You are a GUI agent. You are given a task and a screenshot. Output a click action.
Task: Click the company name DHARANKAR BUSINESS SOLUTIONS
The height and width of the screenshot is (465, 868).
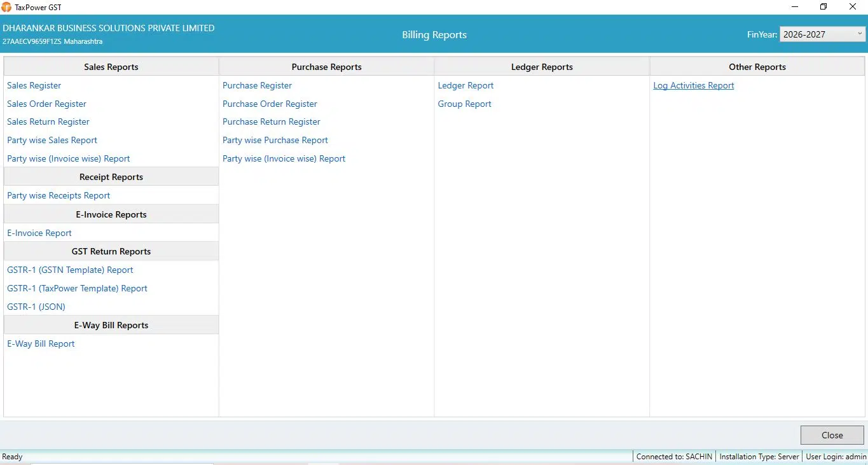109,28
